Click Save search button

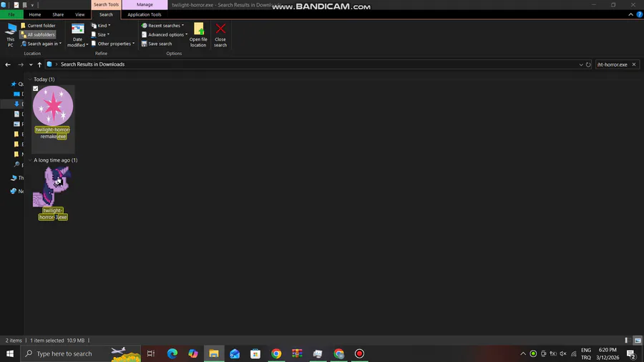[x=157, y=44]
